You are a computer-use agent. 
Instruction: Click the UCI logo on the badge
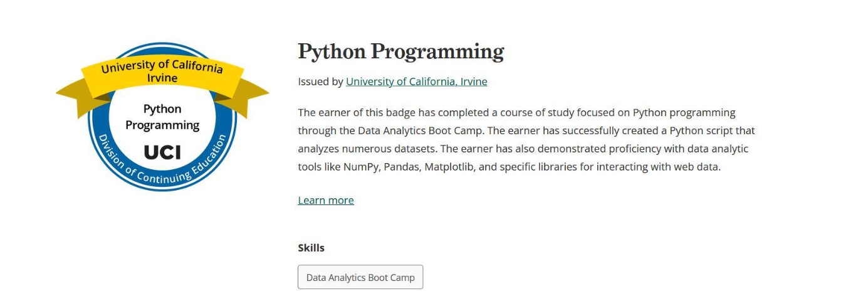click(162, 152)
